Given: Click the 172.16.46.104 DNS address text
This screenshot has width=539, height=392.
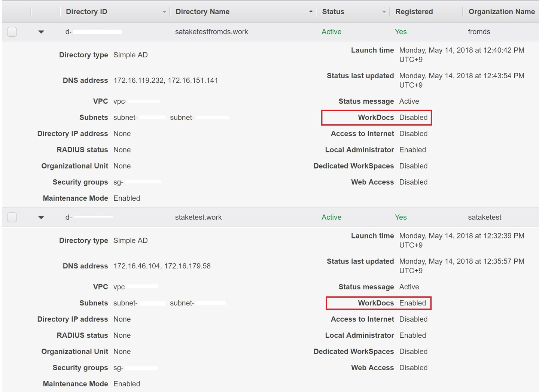Looking at the screenshot, I should [x=137, y=266].
